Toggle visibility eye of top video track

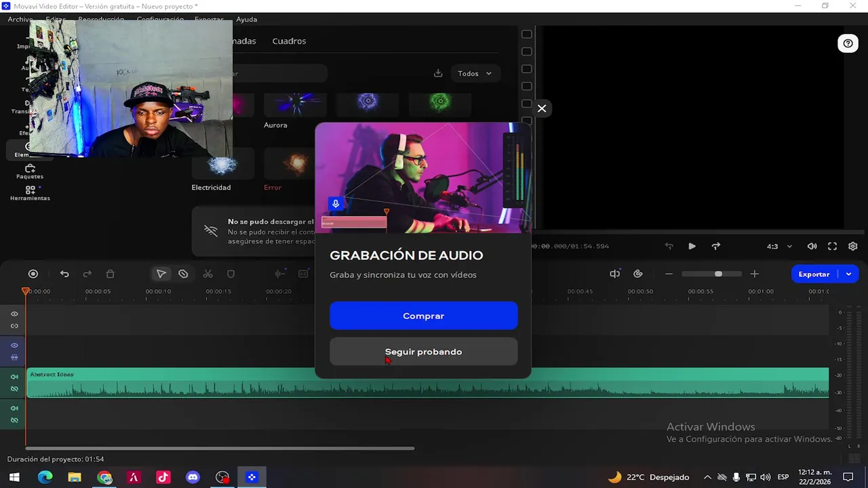pos(14,314)
